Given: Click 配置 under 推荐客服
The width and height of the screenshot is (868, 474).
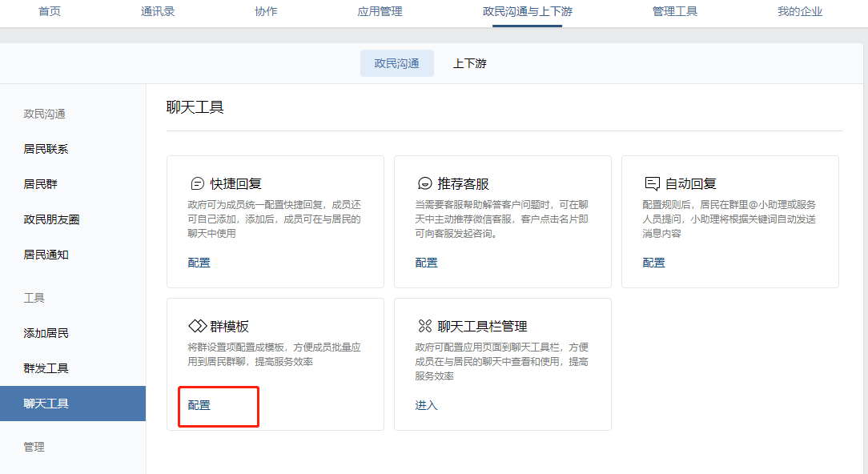Looking at the screenshot, I should [x=426, y=263].
